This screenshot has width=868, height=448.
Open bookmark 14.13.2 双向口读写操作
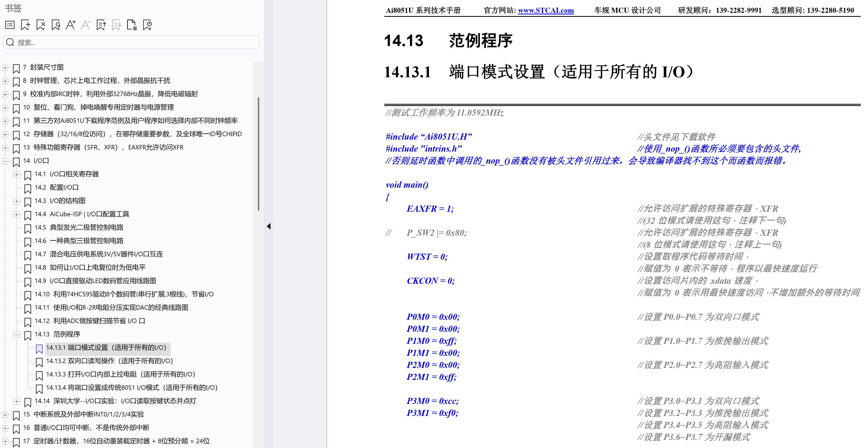pos(109,361)
